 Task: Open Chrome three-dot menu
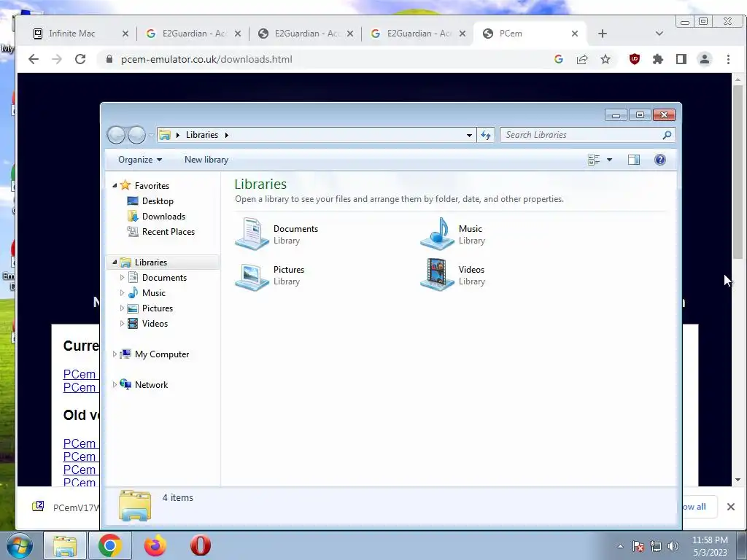point(728,60)
